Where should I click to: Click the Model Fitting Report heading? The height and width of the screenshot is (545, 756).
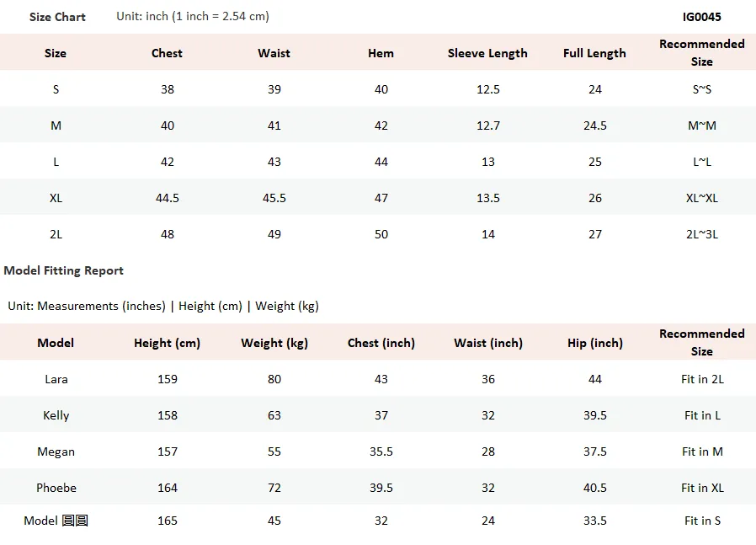pyautogui.click(x=64, y=270)
